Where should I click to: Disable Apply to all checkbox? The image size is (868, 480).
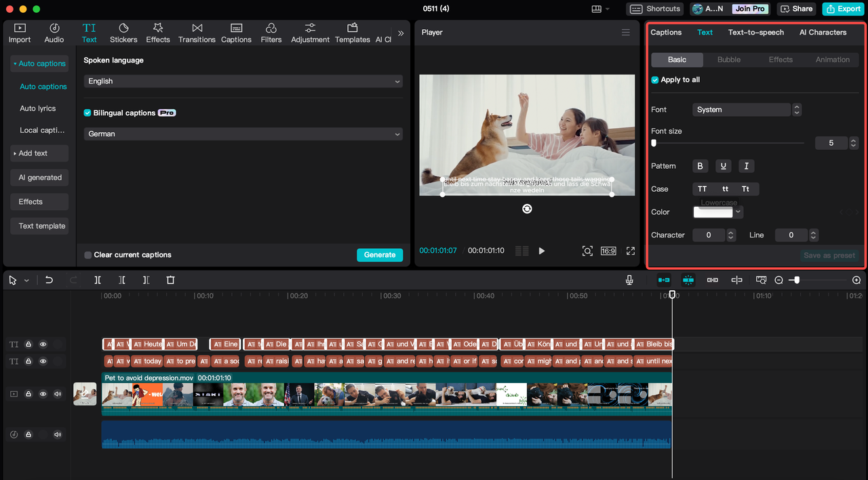[x=655, y=80]
